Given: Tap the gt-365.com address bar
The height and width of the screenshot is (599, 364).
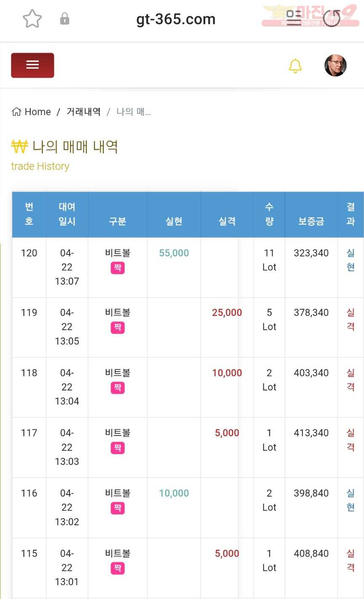Looking at the screenshot, I should (176, 19).
